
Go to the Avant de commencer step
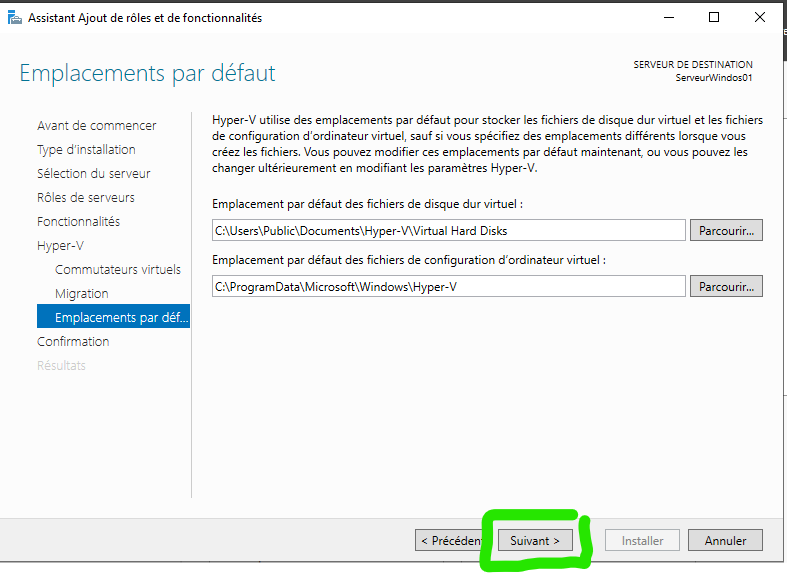point(96,125)
